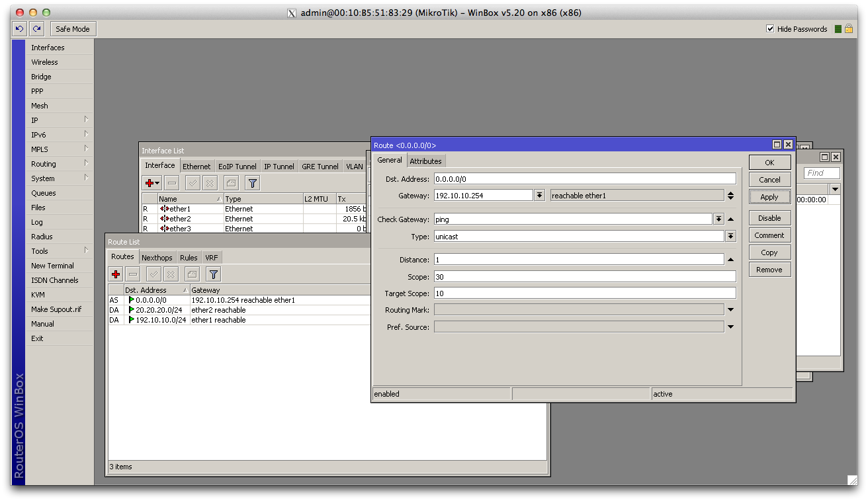Switch to Nexthops tab in Route List

157,257
